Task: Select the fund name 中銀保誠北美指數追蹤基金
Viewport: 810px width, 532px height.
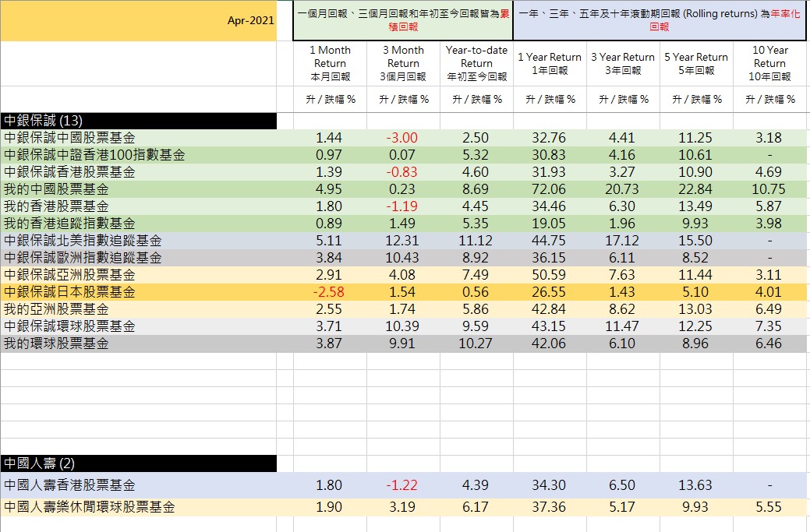Action: pos(83,241)
